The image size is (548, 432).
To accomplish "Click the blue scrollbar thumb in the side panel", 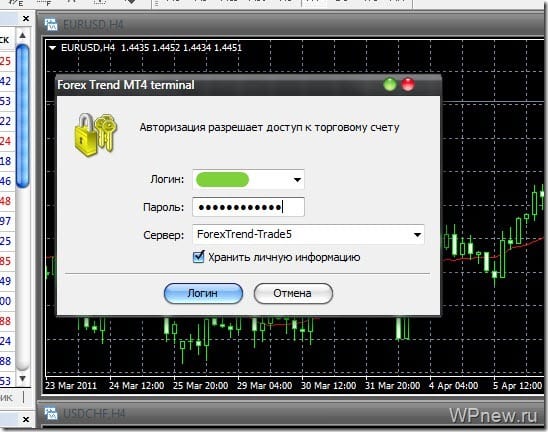I will point(22,115).
